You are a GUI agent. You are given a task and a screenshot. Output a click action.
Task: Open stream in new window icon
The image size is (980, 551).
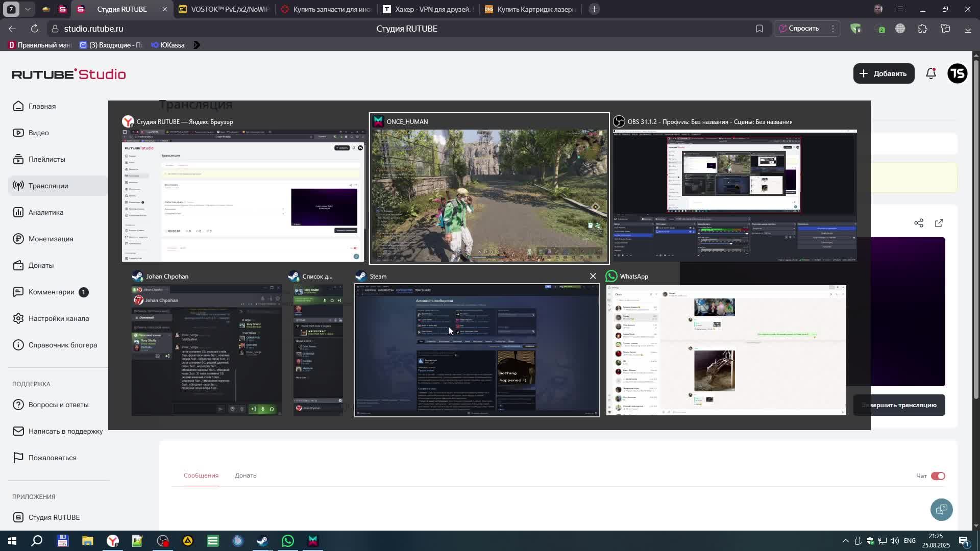939,223
